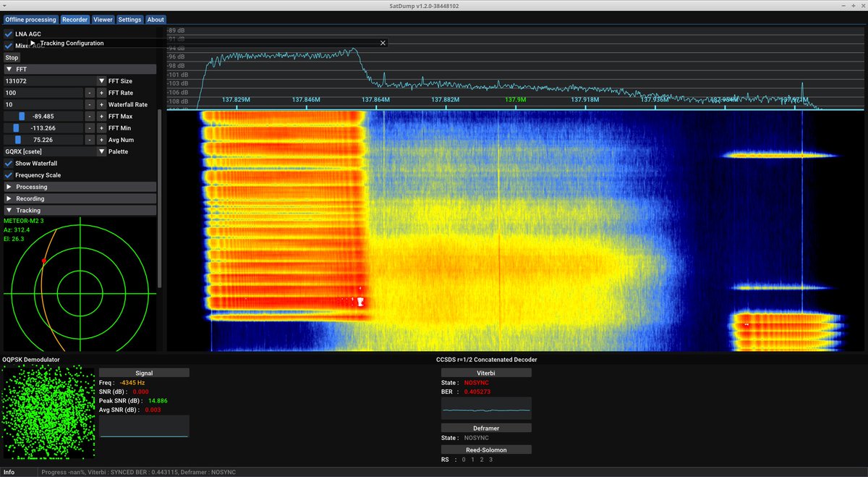Decrease Avg Num with minus button

click(x=89, y=140)
